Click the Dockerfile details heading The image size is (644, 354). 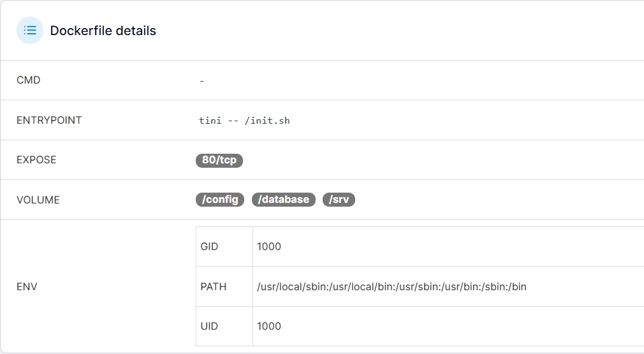coord(103,31)
